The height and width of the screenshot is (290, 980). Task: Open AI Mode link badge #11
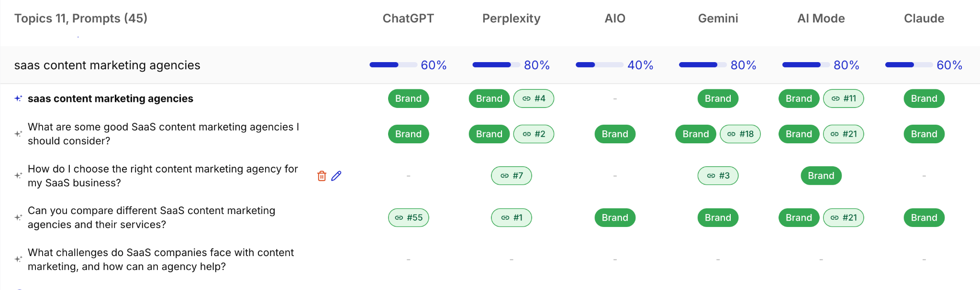click(844, 98)
